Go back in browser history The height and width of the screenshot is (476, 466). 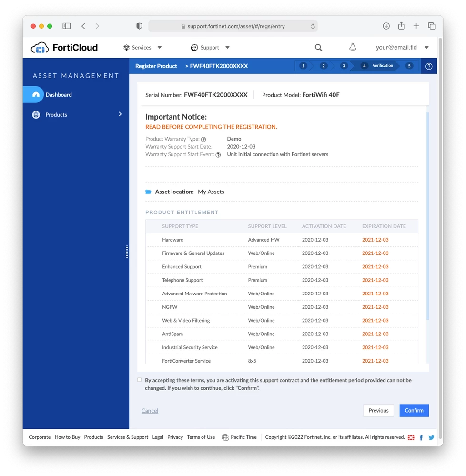[83, 26]
